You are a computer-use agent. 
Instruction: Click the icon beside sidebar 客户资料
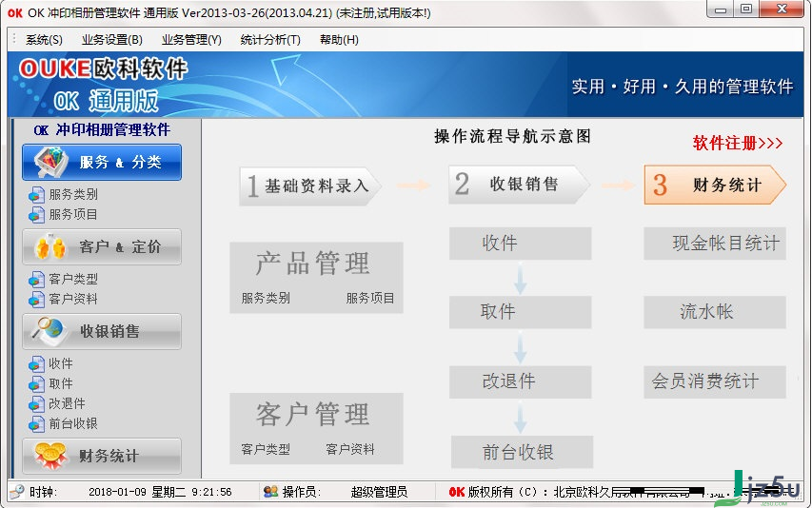point(36,299)
